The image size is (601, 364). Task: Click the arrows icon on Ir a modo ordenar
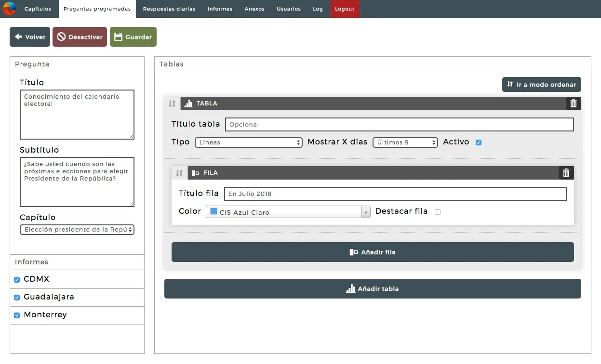tap(509, 84)
